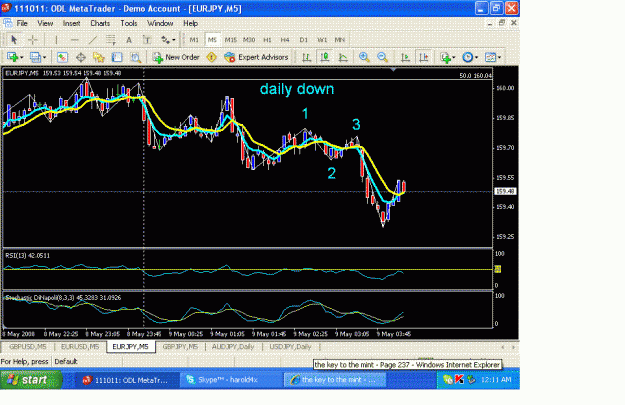
Task: Click the RSI(13) indicator label
Action: pyautogui.click(x=28, y=256)
